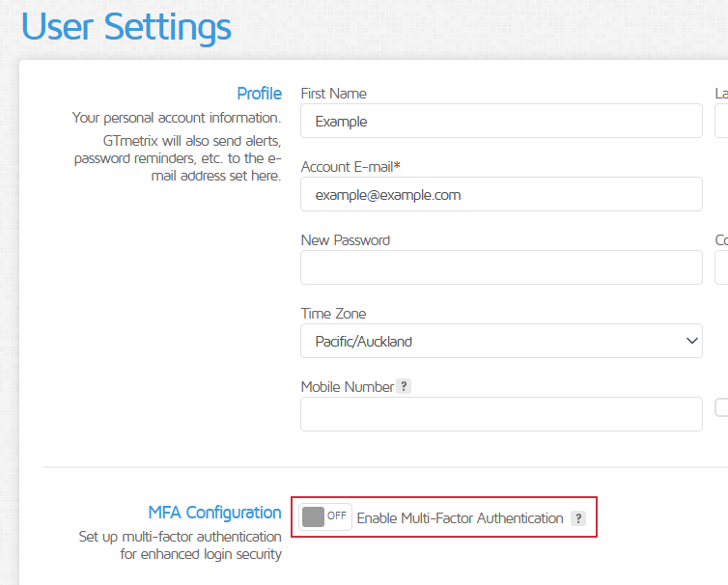This screenshot has height=585, width=728.
Task: Click the cut-off Confirm Password field
Action: pos(721,267)
